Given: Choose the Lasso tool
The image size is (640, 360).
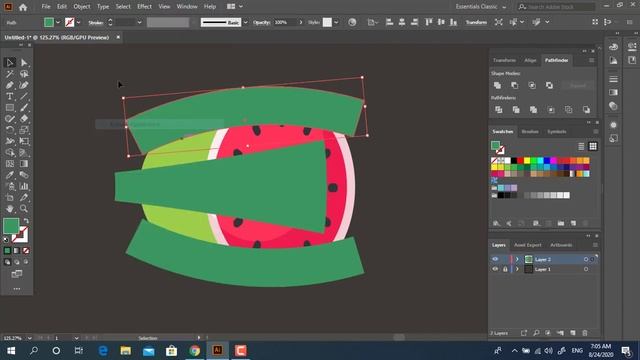Looking at the screenshot, I should 24,74.
